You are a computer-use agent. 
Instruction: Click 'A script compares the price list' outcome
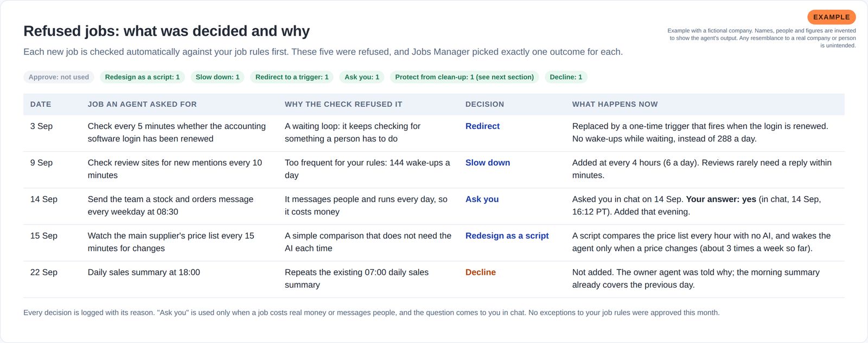coord(701,242)
